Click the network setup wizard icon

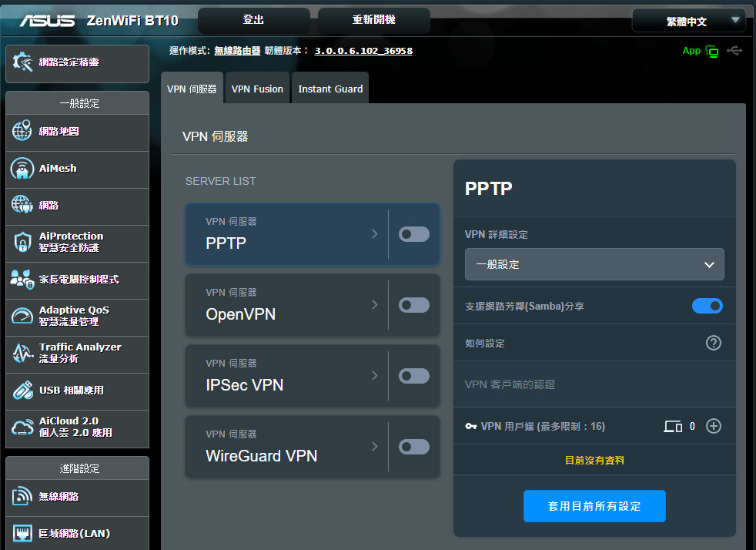click(22, 62)
